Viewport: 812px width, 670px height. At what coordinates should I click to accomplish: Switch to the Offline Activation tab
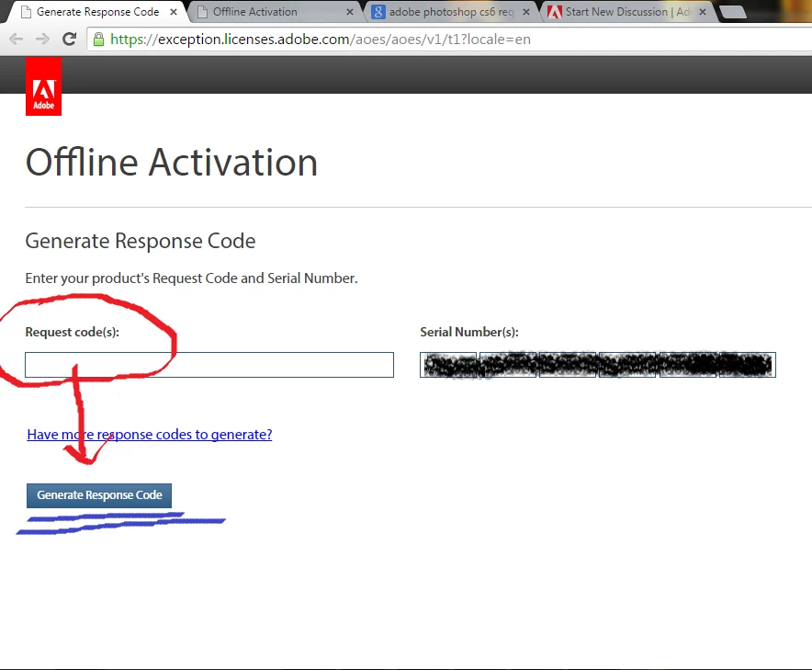coord(275,12)
